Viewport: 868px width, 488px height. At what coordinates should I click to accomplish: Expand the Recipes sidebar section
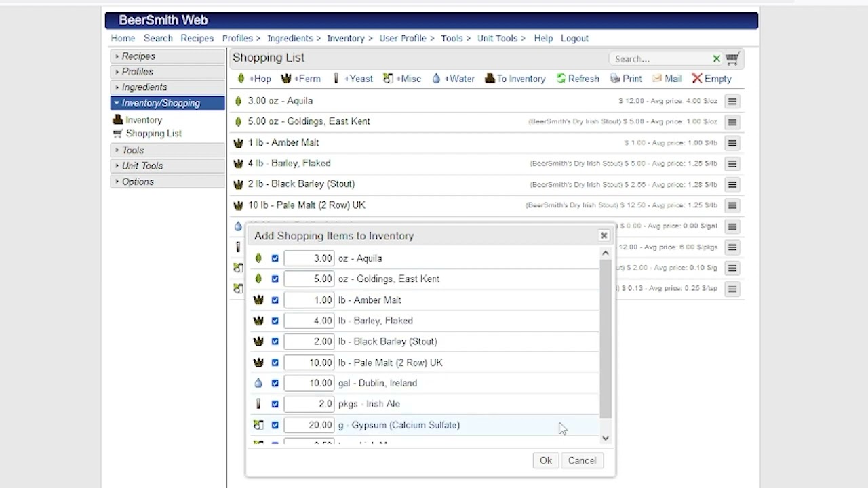pyautogui.click(x=167, y=56)
